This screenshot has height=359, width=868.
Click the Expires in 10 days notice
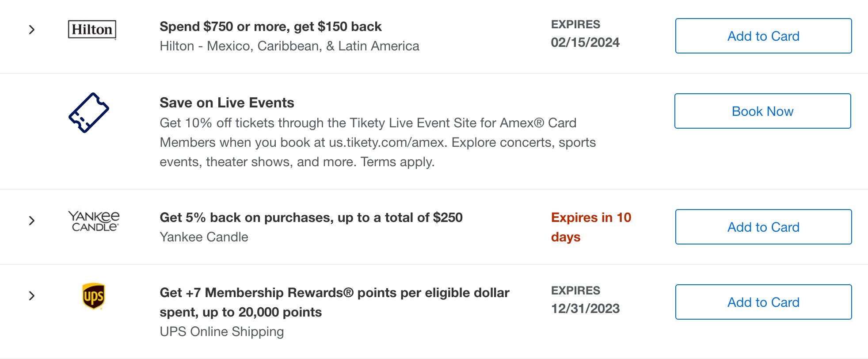coord(590,227)
